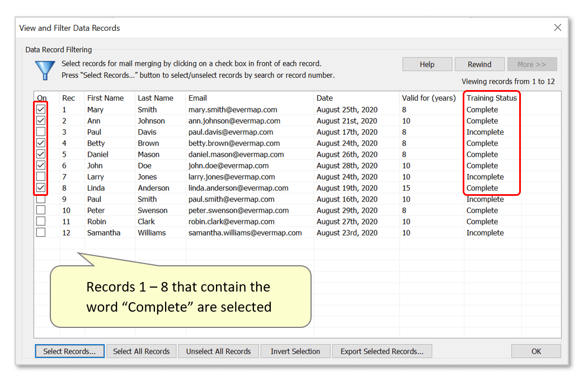Click the date August 23rd, 2020

coord(347,233)
